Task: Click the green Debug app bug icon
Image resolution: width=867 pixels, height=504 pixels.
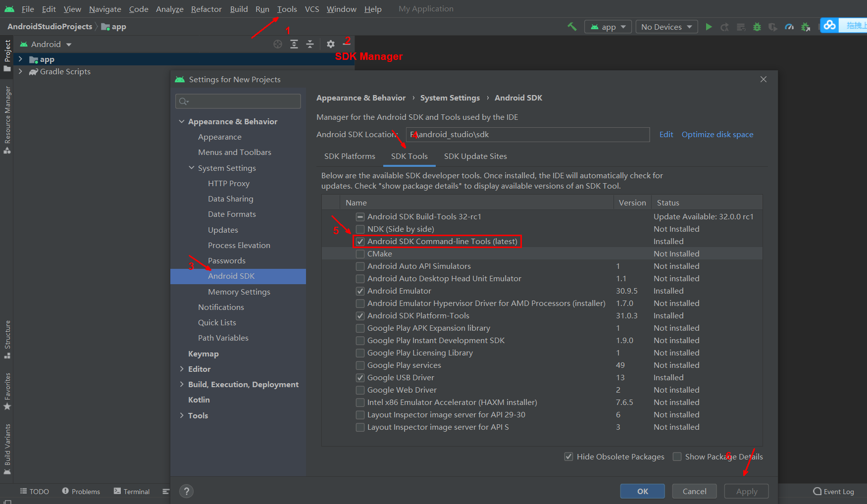Action: (x=757, y=27)
